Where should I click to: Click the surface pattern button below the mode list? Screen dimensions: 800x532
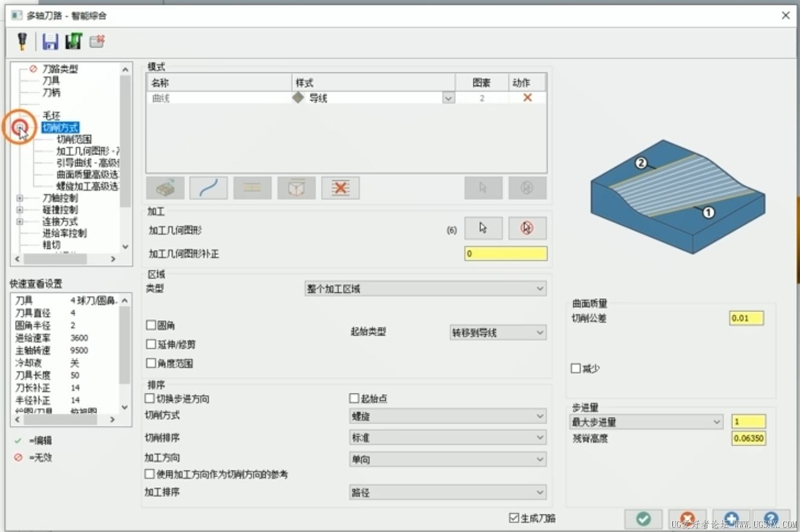click(165, 188)
